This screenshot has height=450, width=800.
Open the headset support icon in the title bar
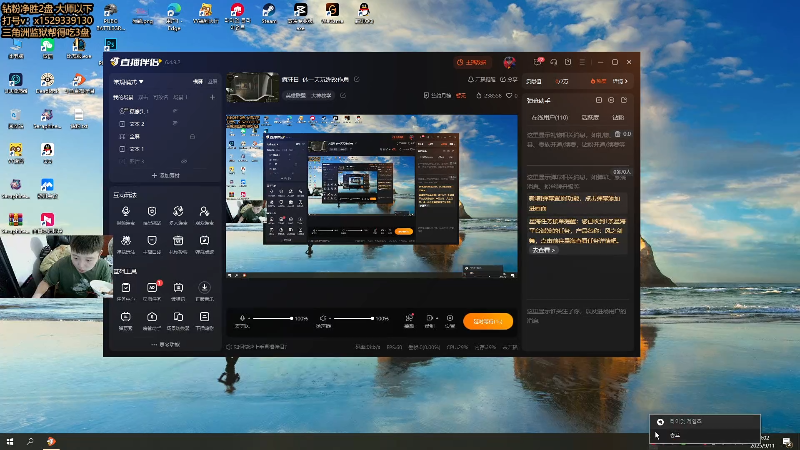554,62
